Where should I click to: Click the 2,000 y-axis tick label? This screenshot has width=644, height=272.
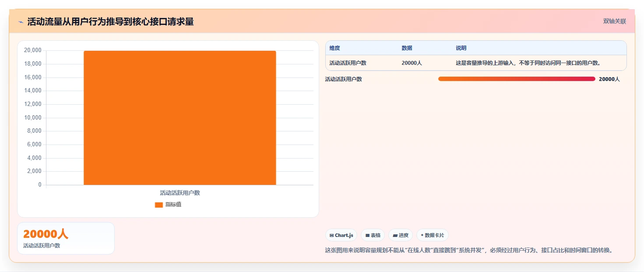click(x=34, y=171)
